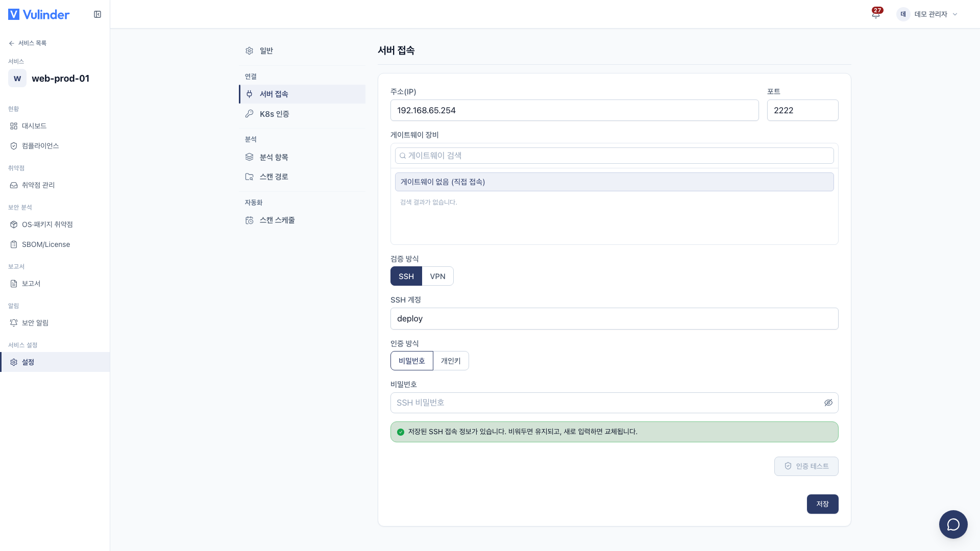Click the 게이트웨이 검색 search field

pyautogui.click(x=614, y=156)
